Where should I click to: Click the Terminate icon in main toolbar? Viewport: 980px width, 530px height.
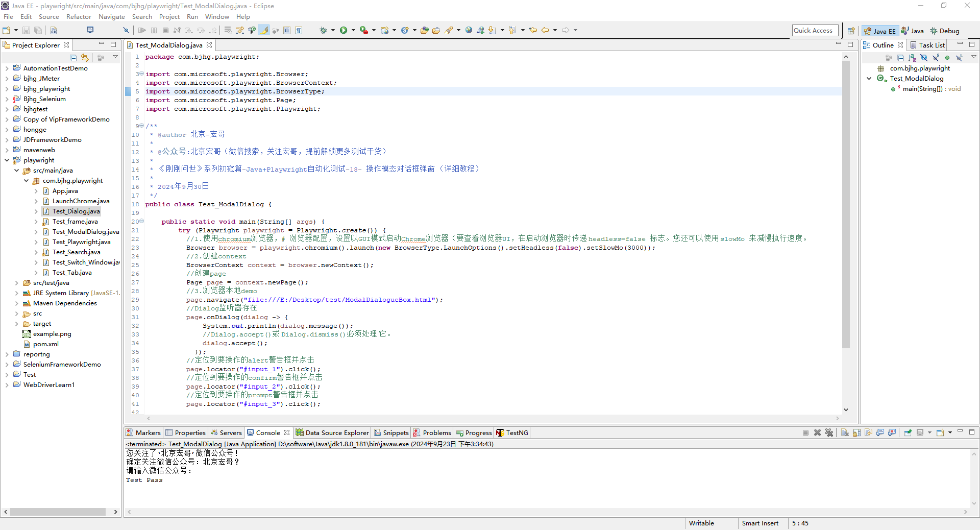pyautogui.click(x=165, y=31)
